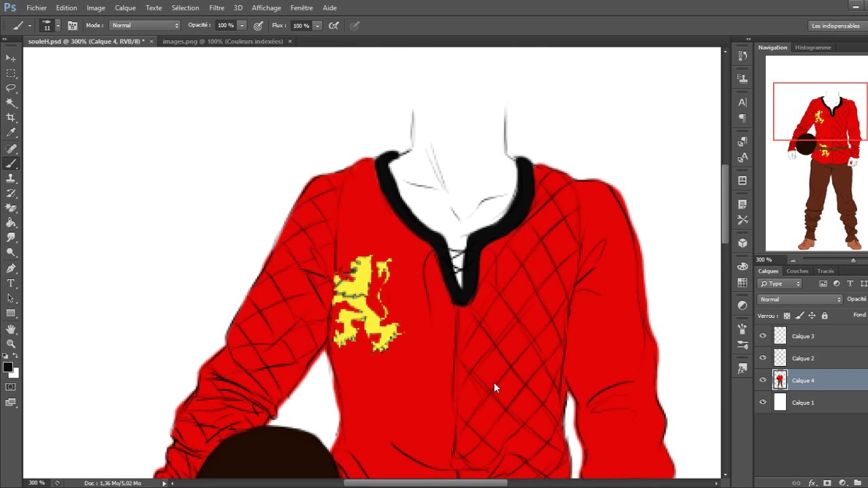The image size is (868, 488).
Task: Toggle lock all padlock
Action: (x=825, y=316)
